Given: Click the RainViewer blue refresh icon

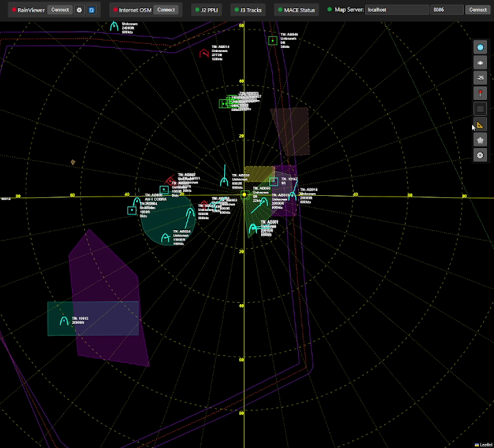Looking at the screenshot, I should point(91,10).
